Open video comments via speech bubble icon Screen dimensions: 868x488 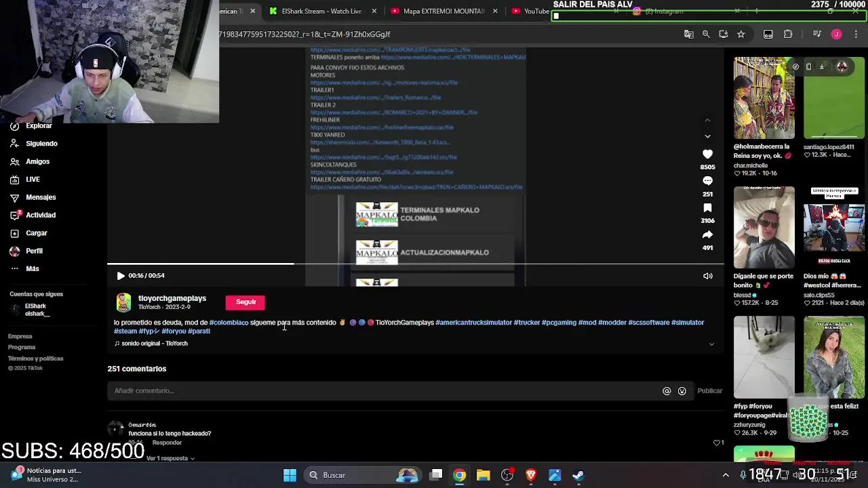point(707,181)
